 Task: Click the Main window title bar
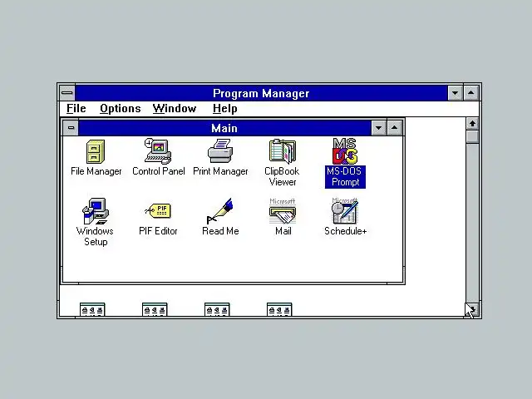click(x=224, y=128)
